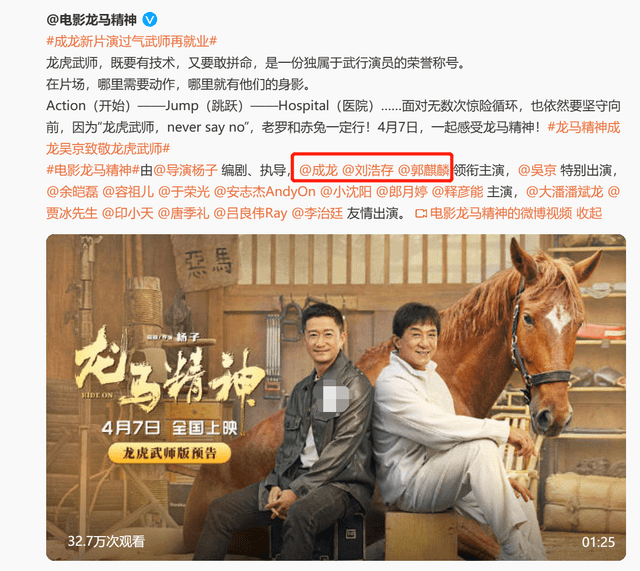Viewport: 640px width, 571px height.
Task: Click the blue verified badge icon
Action: click(150, 19)
